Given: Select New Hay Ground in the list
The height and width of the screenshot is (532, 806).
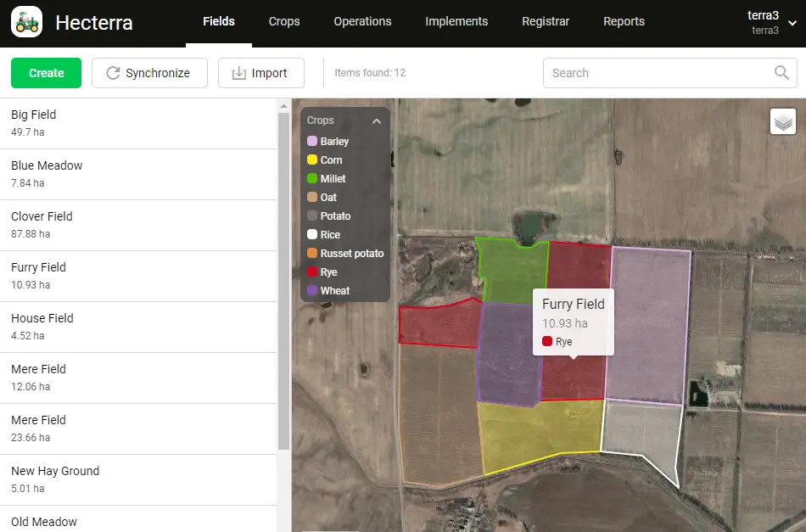Looking at the screenshot, I should click(138, 479).
